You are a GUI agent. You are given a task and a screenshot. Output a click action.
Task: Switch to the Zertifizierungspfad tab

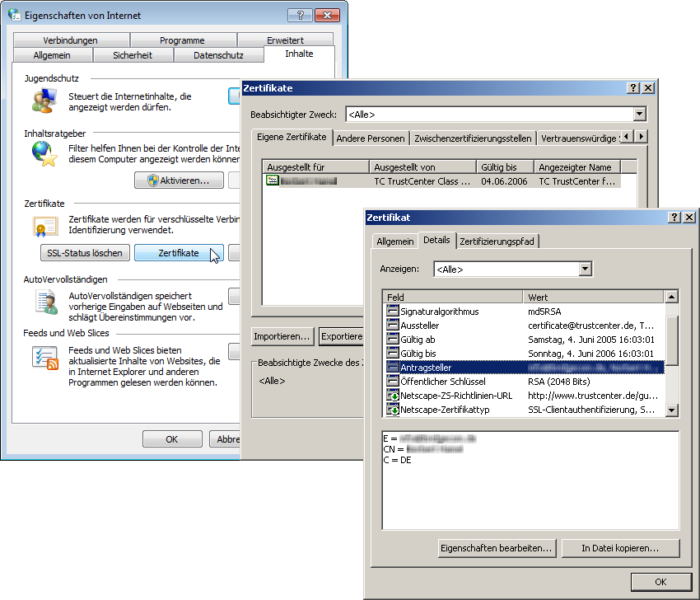(497, 241)
